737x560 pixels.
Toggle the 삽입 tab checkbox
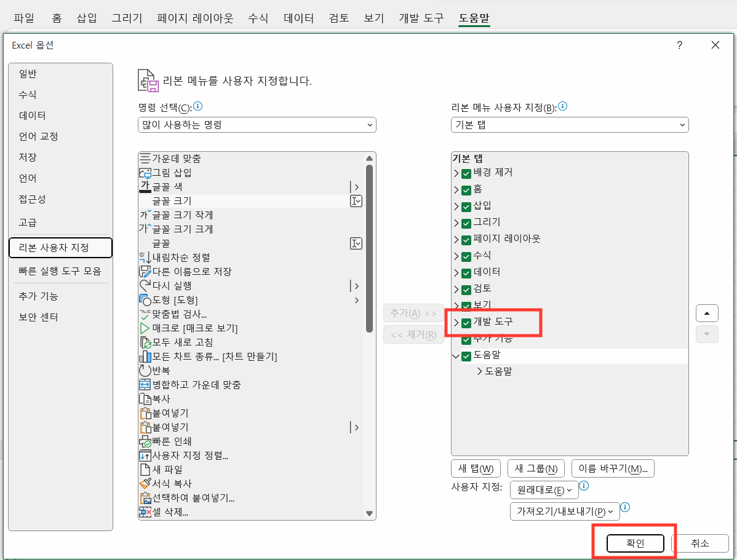pyautogui.click(x=466, y=207)
